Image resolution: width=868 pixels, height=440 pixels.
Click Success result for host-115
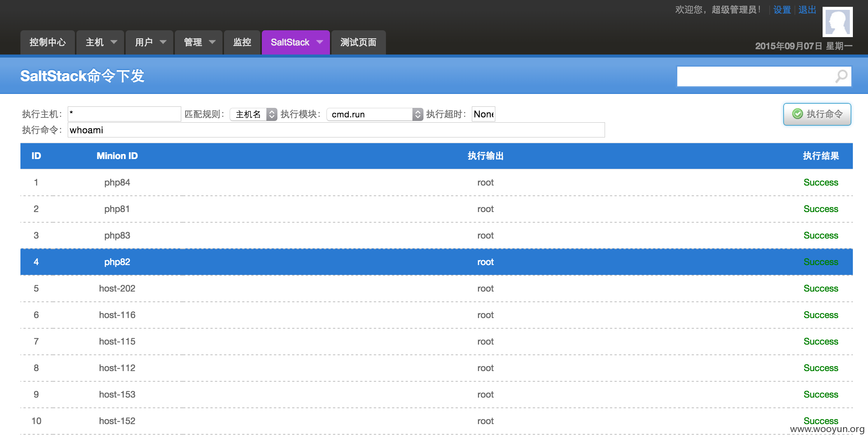point(821,342)
